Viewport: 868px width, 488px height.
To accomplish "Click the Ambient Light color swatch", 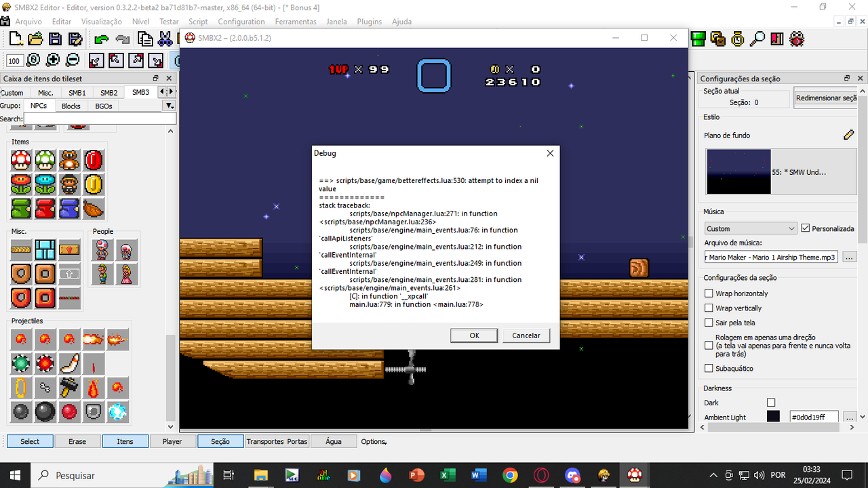I will 773,417.
